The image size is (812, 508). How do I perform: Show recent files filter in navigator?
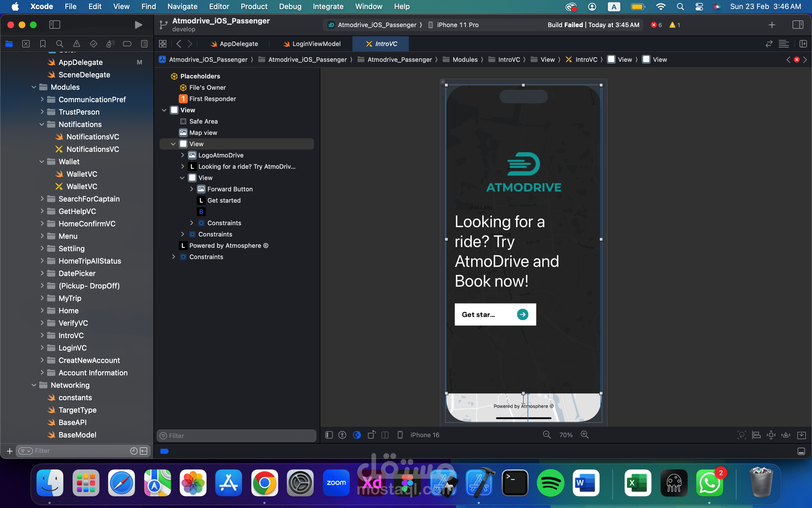coord(134,451)
